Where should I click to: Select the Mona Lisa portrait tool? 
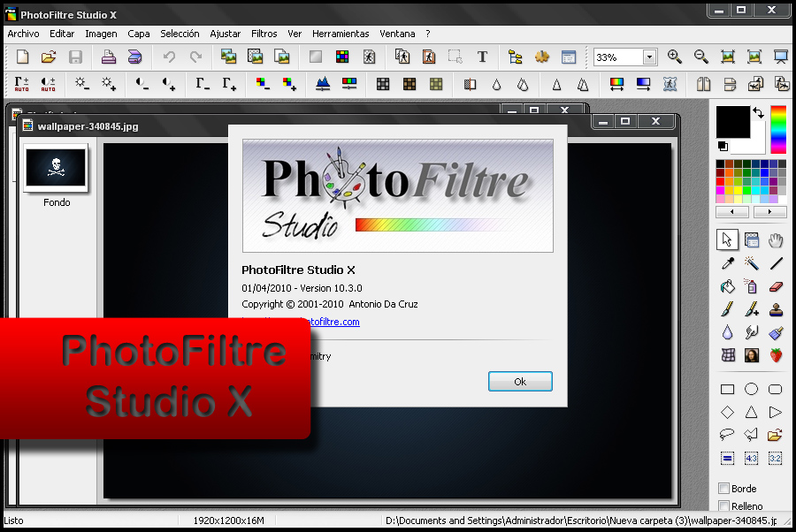pos(751,355)
